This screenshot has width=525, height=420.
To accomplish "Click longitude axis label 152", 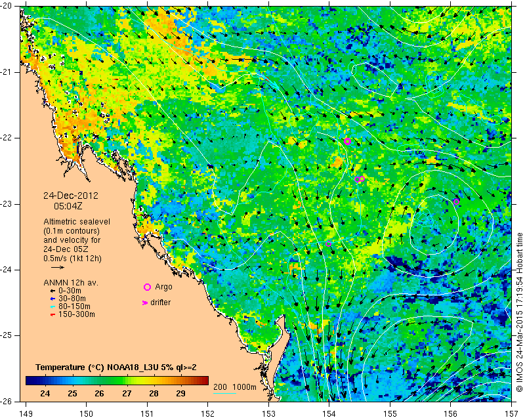I will pos(207,413).
